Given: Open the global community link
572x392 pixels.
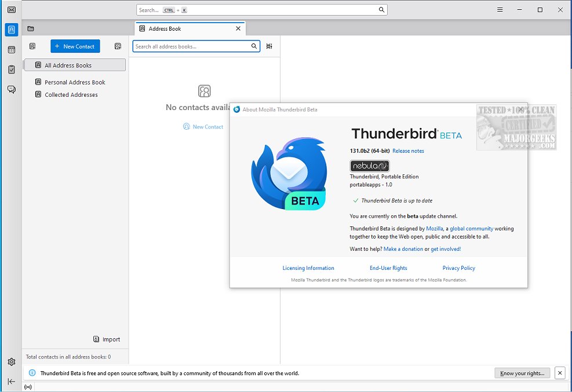Looking at the screenshot, I should [471, 229].
